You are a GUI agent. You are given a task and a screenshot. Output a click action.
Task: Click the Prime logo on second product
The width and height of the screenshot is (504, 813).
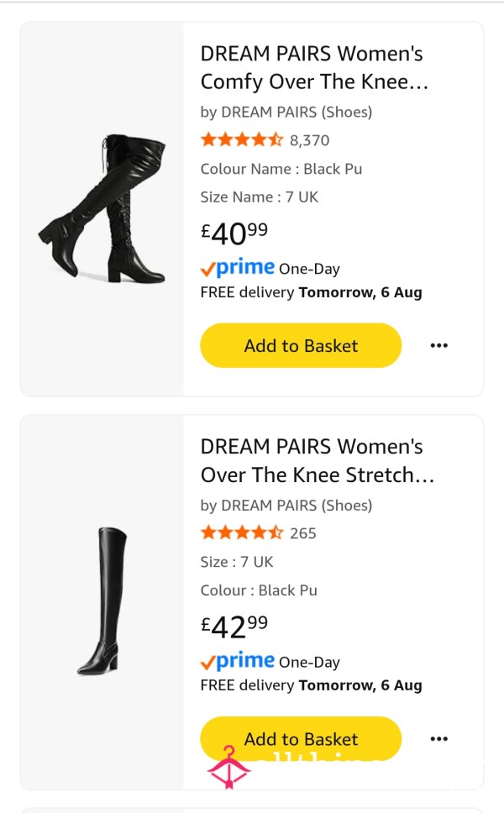point(238,660)
